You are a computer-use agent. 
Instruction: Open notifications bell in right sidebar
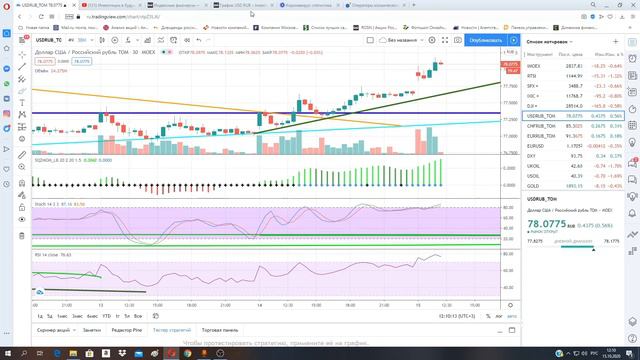pyautogui.click(x=632, y=213)
